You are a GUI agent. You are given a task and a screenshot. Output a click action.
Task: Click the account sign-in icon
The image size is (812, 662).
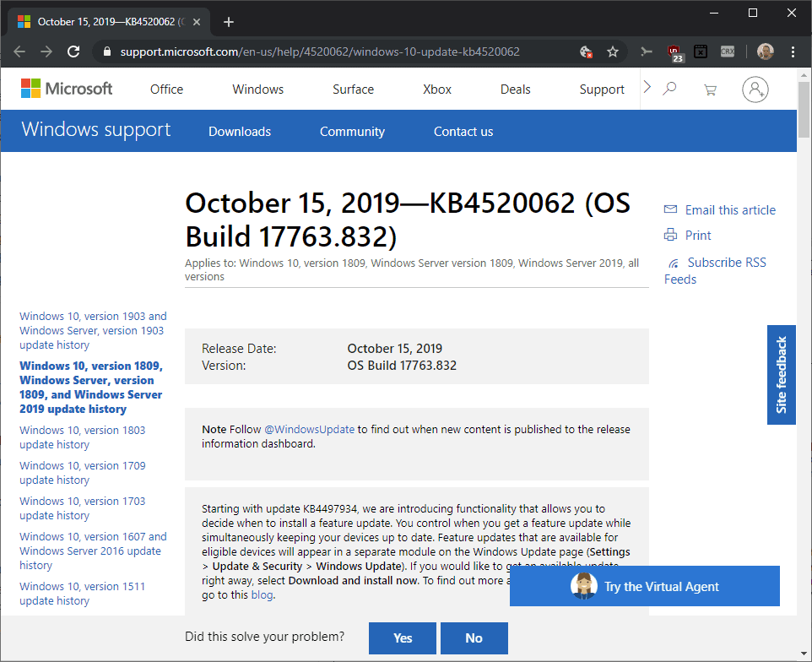[755, 89]
